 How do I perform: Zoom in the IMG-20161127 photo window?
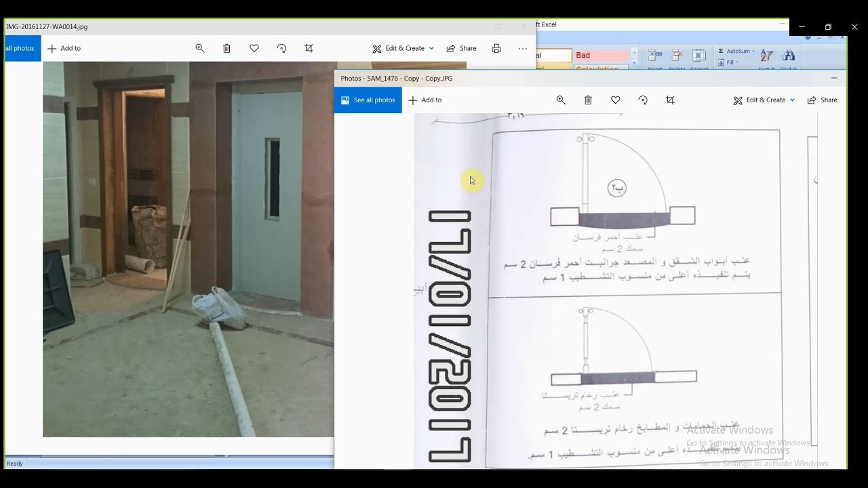click(200, 48)
